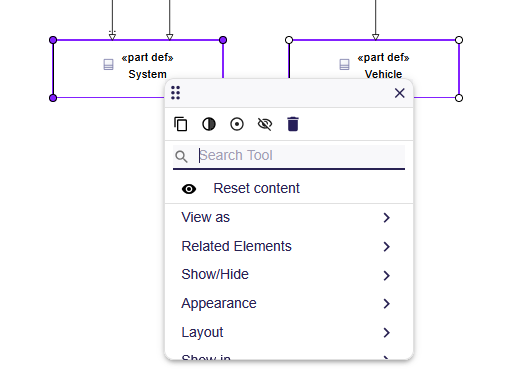Click the duplicate/copy icon in palette
The height and width of the screenshot is (369, 518).
tap(181, 124)
